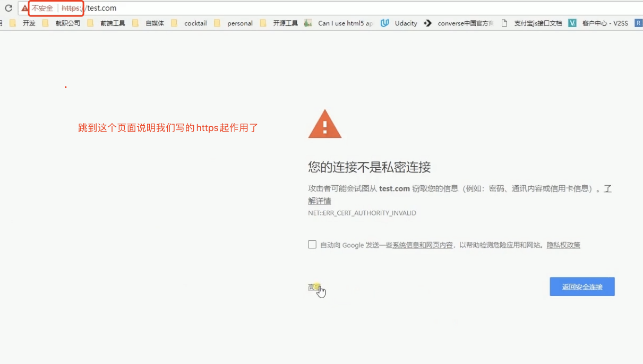Image resolution: width=643 pixels, height=364 pixels.
Task: Enable sending system info to Google checkbox
Action: point(312,245)
